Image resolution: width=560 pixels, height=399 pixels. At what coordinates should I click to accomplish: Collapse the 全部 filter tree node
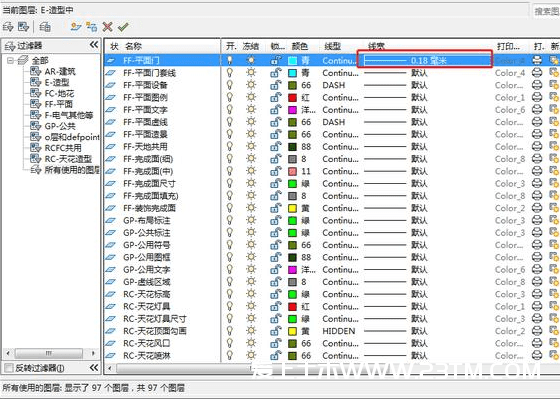11,60
